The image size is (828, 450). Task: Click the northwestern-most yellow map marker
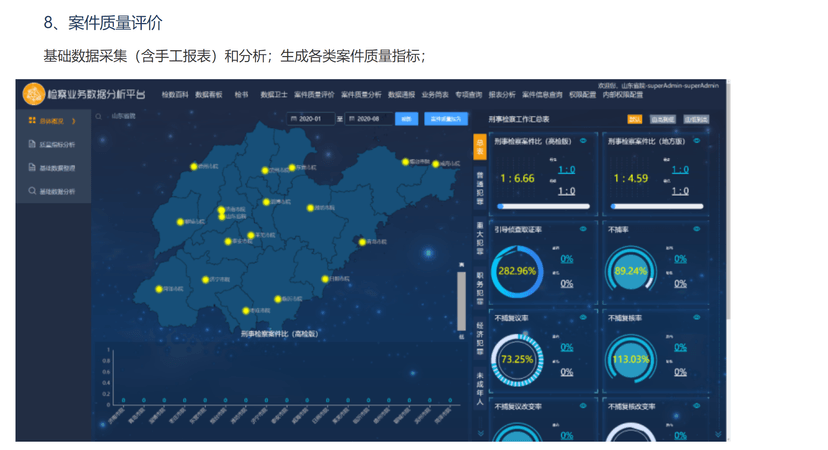[194, 166]
